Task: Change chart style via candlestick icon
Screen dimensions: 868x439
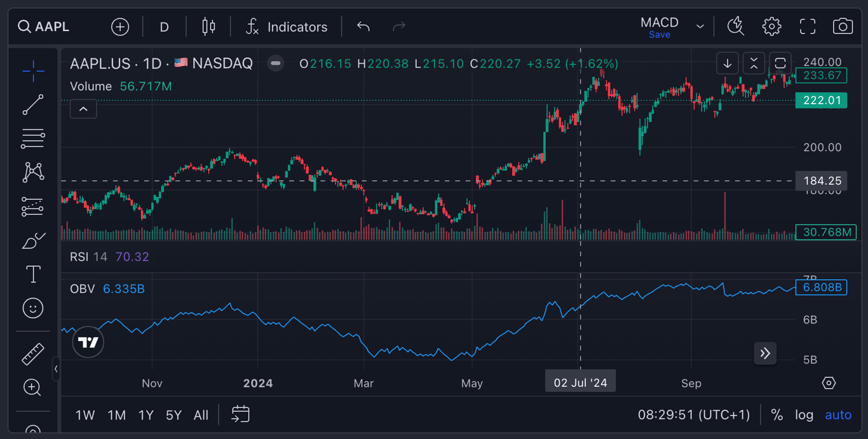Action: click(208, 27)
